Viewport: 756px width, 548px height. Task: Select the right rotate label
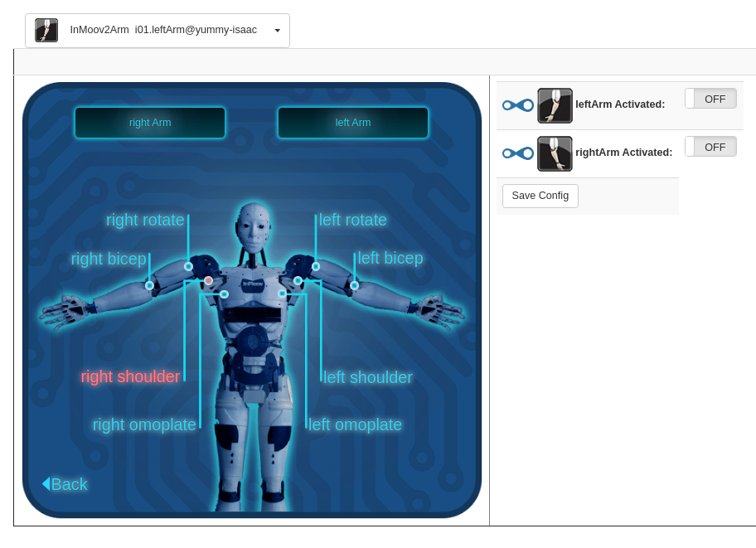[145, 220]
